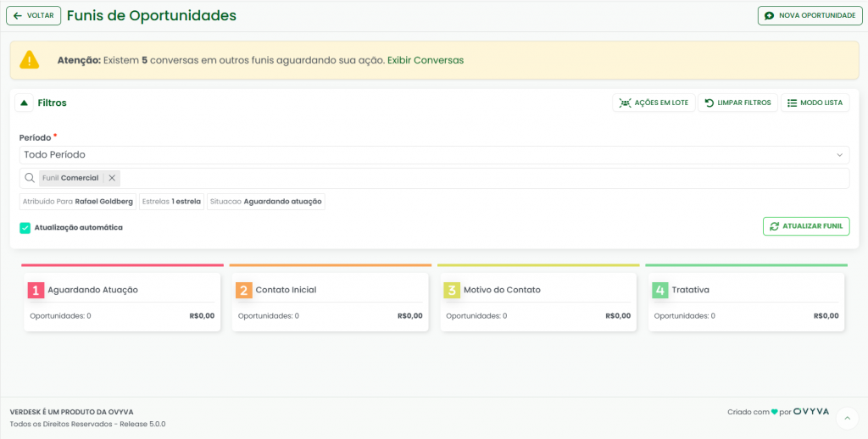Viewport: 868px width, 439px height.
Task: Click the yellow number 3 stage badge
Action: click(x=452, y=290)
